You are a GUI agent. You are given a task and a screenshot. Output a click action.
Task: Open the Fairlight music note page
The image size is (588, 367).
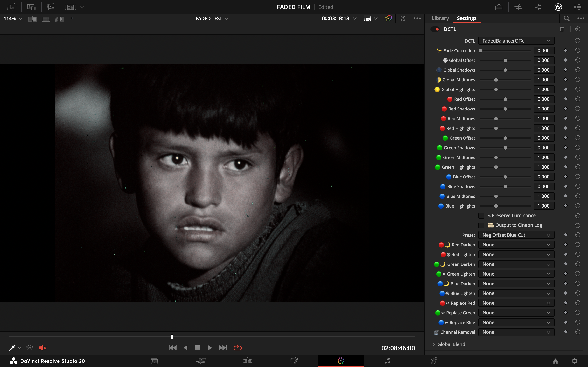point(388,361)
